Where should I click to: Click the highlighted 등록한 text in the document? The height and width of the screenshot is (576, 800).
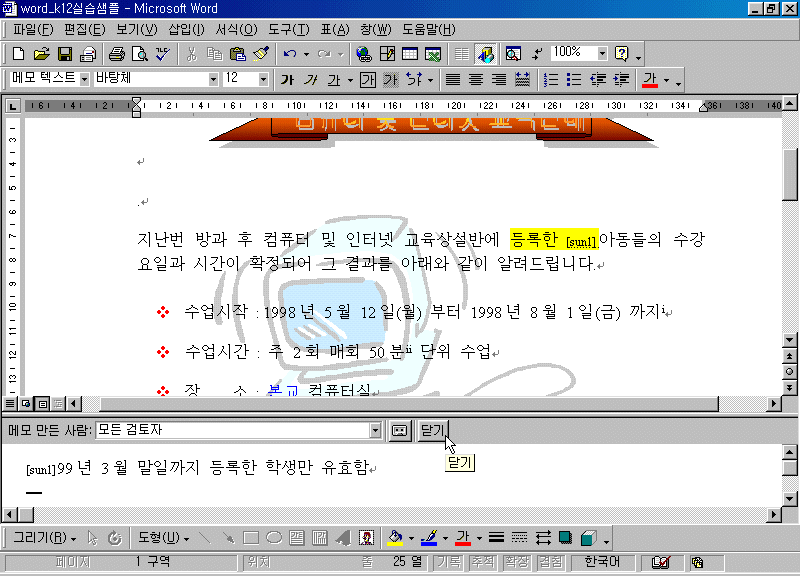click(x=536, y=239)
